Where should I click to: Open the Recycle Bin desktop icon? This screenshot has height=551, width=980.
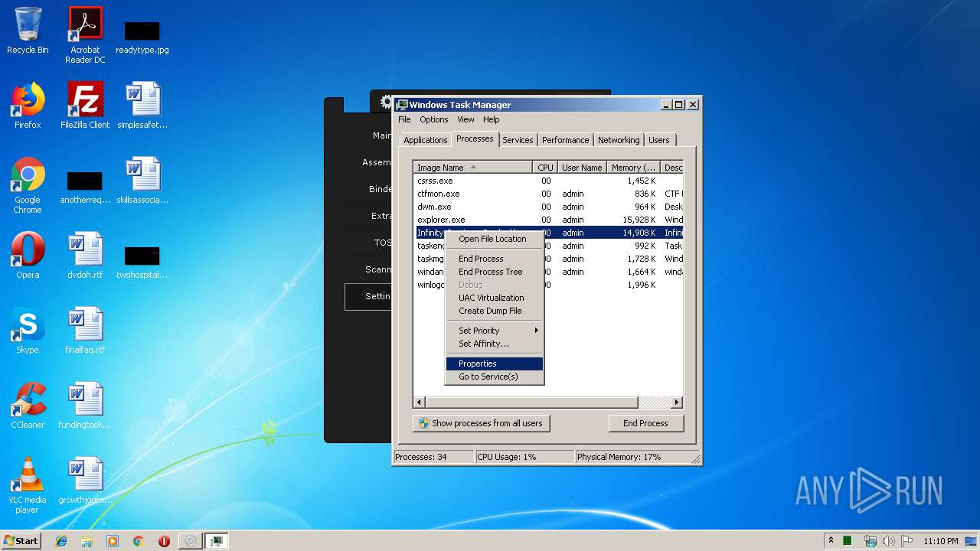[x=28, y=31]
